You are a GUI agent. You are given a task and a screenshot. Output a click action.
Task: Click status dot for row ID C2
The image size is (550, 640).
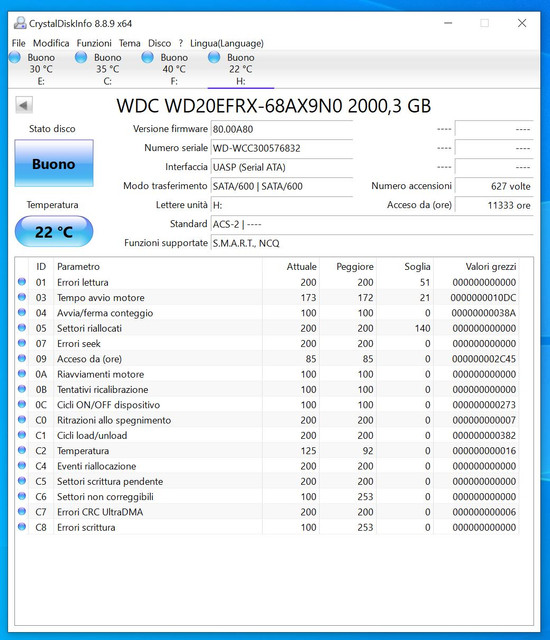click(x=22, y=450)
